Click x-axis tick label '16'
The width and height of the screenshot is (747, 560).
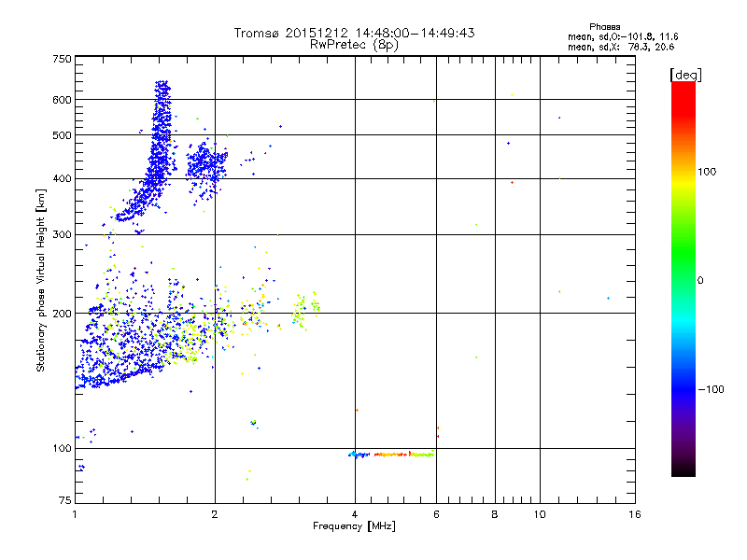635,514
